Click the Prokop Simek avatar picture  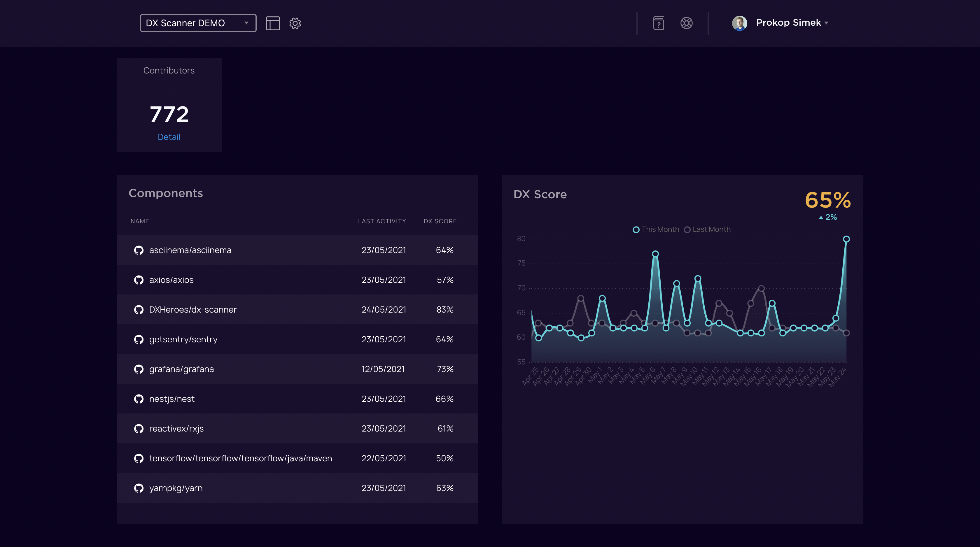point(739,23)
